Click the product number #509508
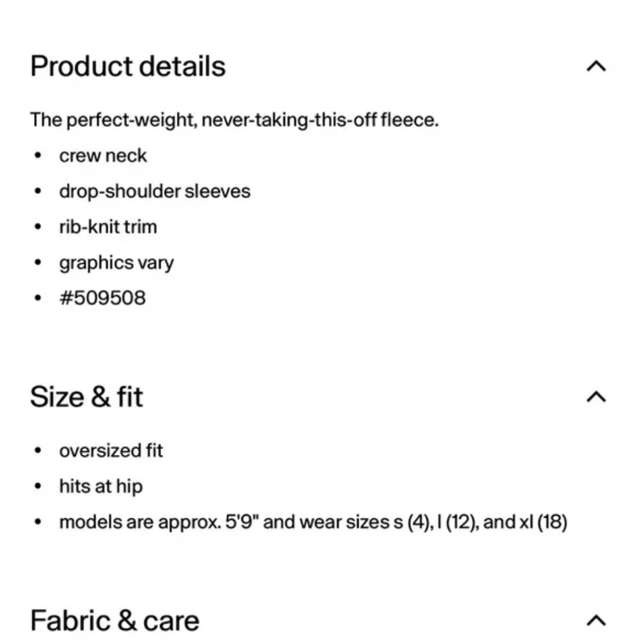 coord(102,298)
